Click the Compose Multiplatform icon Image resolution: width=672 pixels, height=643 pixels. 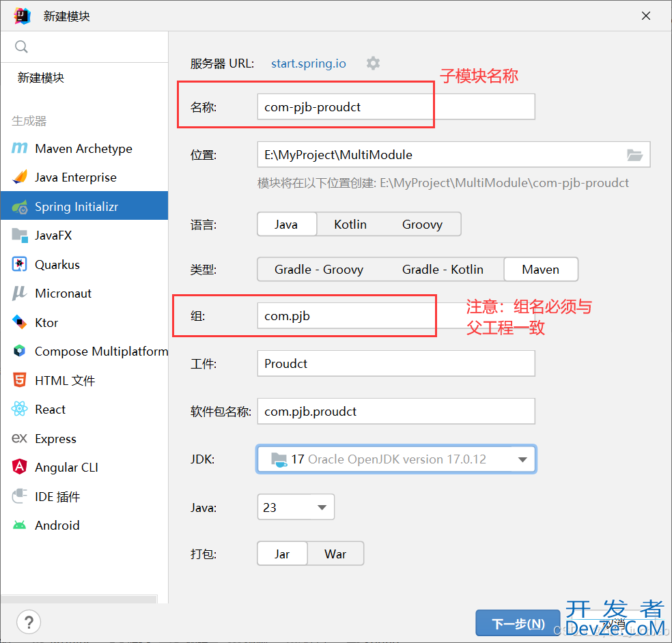(19, 351)
